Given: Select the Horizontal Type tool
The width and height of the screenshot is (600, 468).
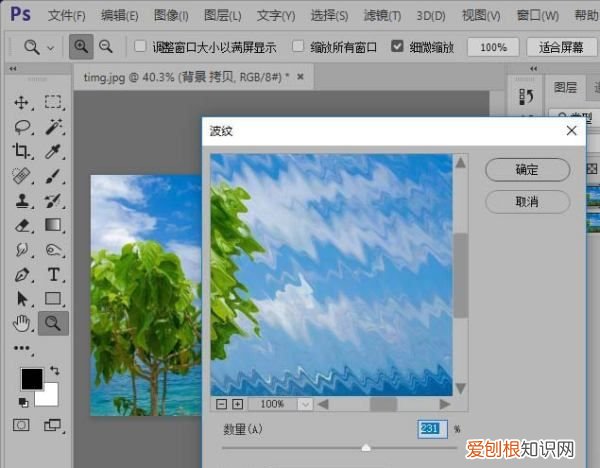Looking at the screenshot, I should [x=53, y=274].
